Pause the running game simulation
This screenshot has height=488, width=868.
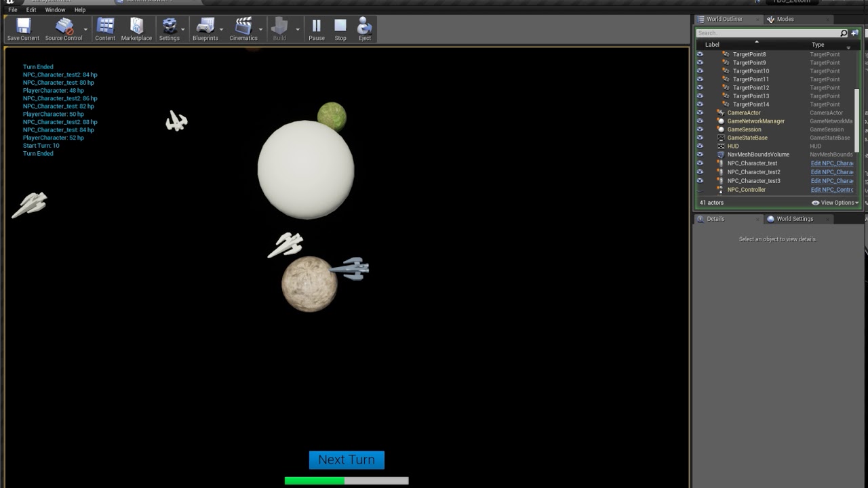coord(317,29)
